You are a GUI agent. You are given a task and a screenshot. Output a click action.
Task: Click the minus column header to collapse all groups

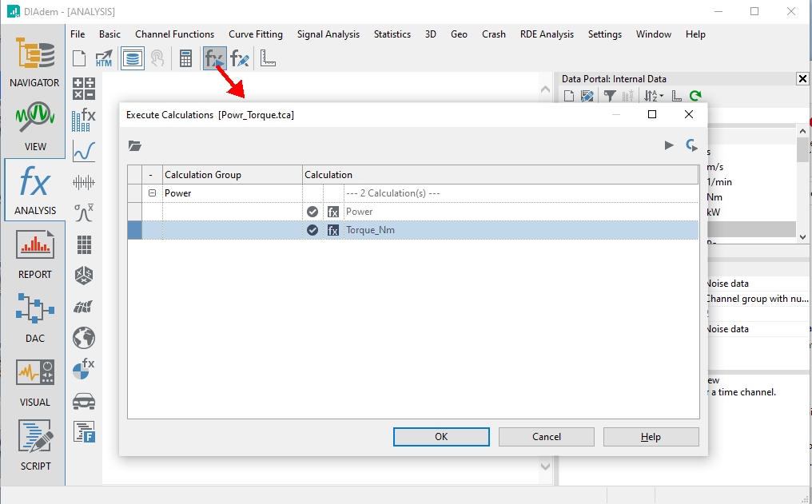click(x=152, y=175)
